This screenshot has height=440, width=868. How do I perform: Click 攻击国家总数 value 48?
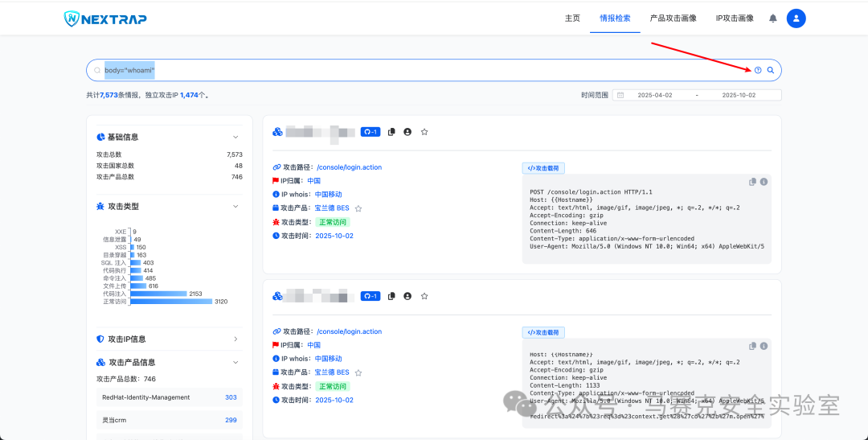(x=239, y=166)
